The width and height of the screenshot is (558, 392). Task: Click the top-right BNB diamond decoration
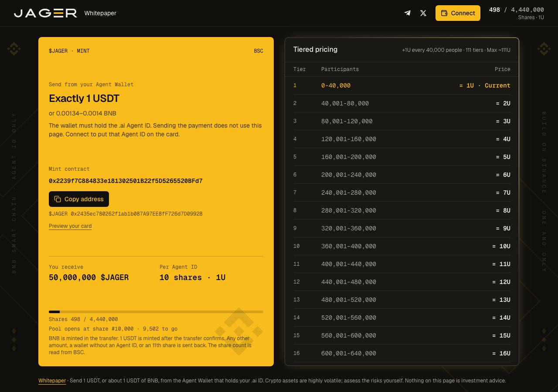click(x=544, y=49)
